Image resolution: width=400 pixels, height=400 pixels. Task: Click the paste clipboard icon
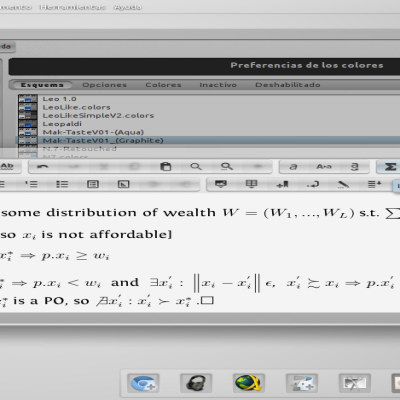pyautogui.click(x=166, y=166)
